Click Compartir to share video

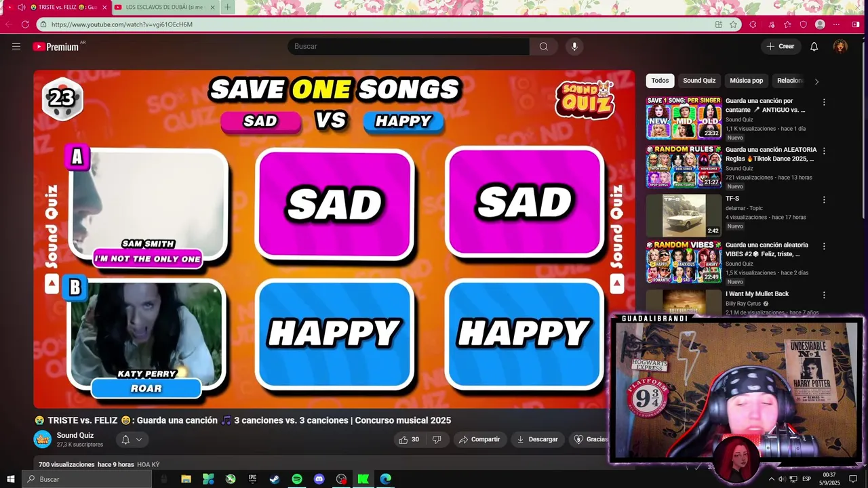coord(479,439)
